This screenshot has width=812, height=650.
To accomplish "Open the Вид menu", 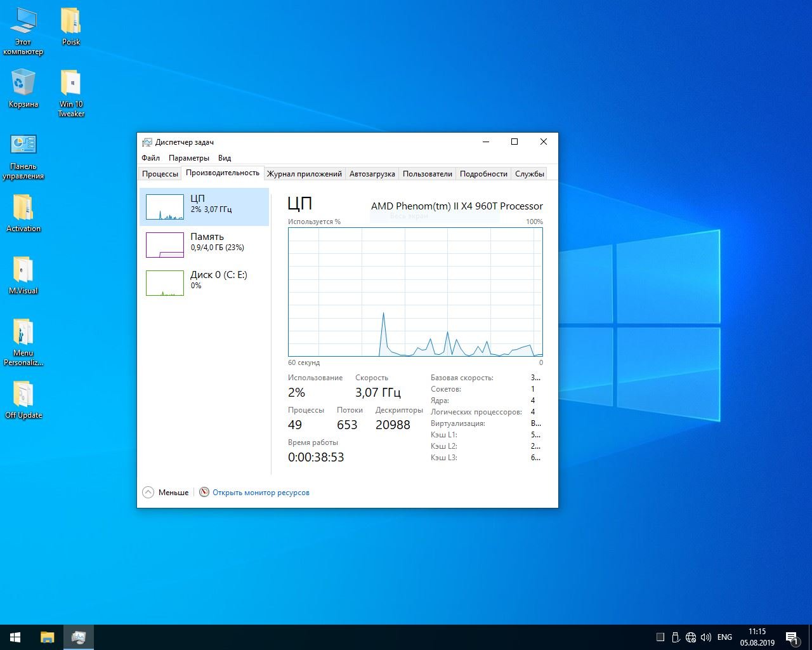I will pyautogui.click(x=225, y=158).
